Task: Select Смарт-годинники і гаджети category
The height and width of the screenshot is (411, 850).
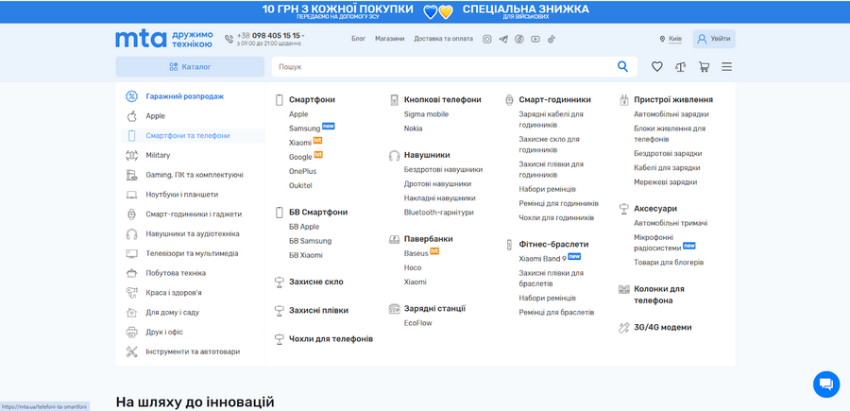Action: (194, 214)
